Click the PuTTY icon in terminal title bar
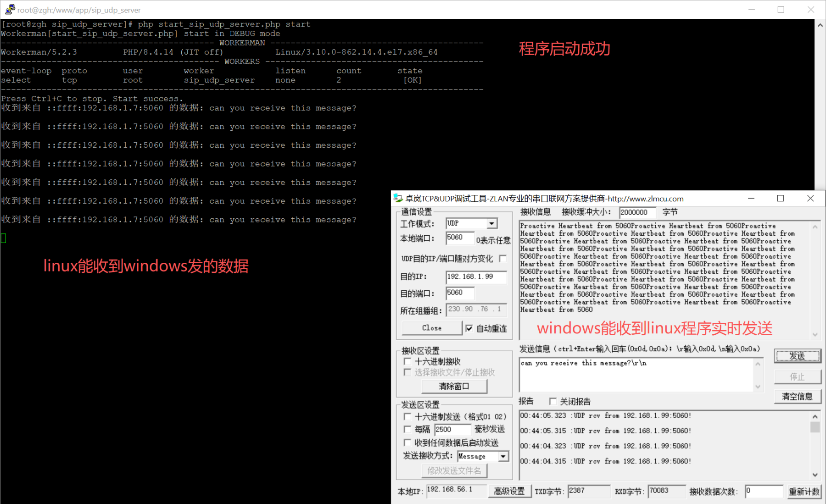Image resolution: width=826 pixels, height=504 pixels. [x=10, y=9]
